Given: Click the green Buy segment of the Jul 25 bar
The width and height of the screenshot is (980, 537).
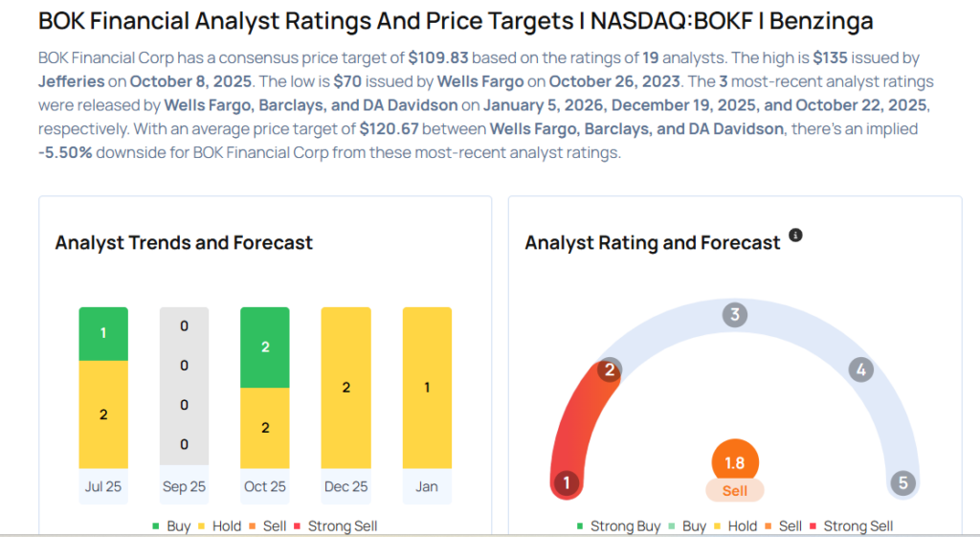Looking at the screenshot, I should [x=102, y=334].
